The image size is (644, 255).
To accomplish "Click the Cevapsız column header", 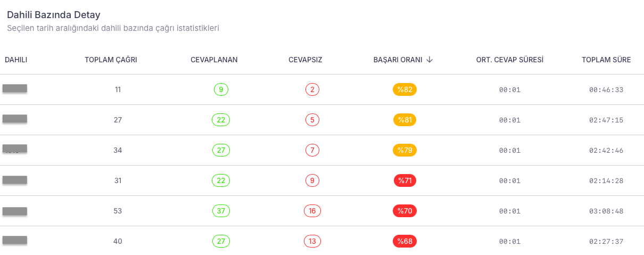I will (x=305, y=60).
